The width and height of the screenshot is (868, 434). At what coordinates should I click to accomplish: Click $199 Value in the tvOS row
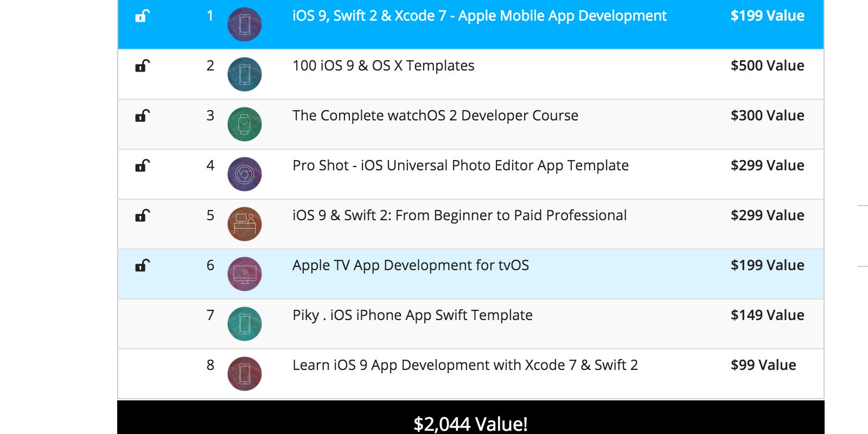click(x=768, y=265)
